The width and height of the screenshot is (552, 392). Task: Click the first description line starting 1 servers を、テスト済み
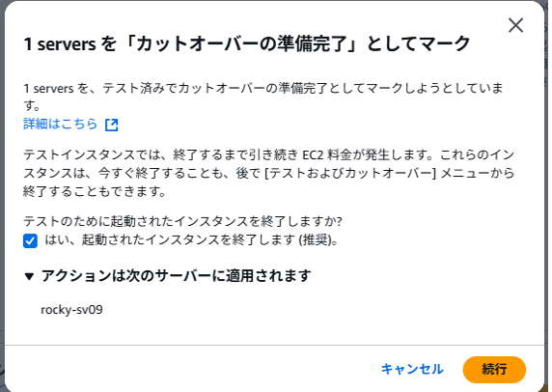point(263,88)
